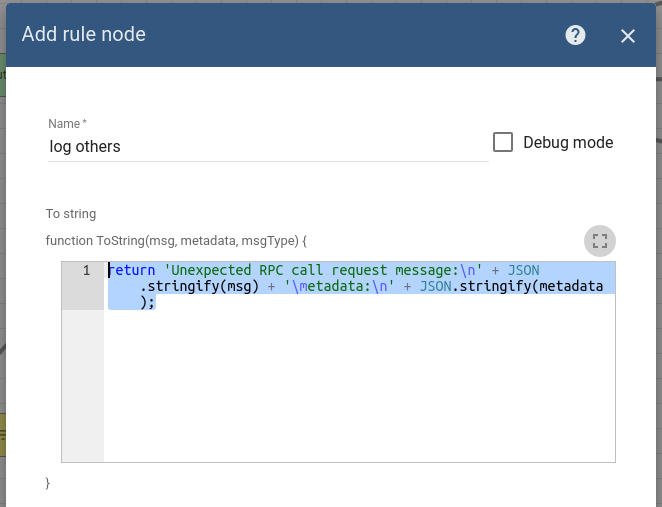Click line number 1 in editor gutter
Screen dimensions: 662x507
coord(86,270)
